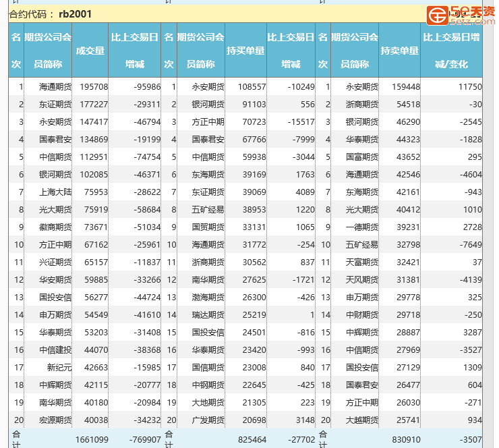Screen dimensions: 499x448
Task: Click the 徽商期货 member name
Action: (x=55, y=227)
